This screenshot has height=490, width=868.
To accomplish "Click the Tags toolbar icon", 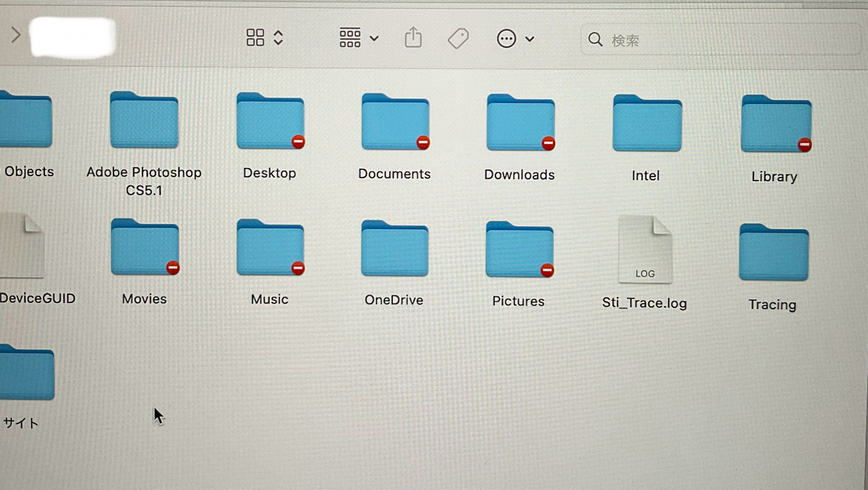I will click(458, 38).
